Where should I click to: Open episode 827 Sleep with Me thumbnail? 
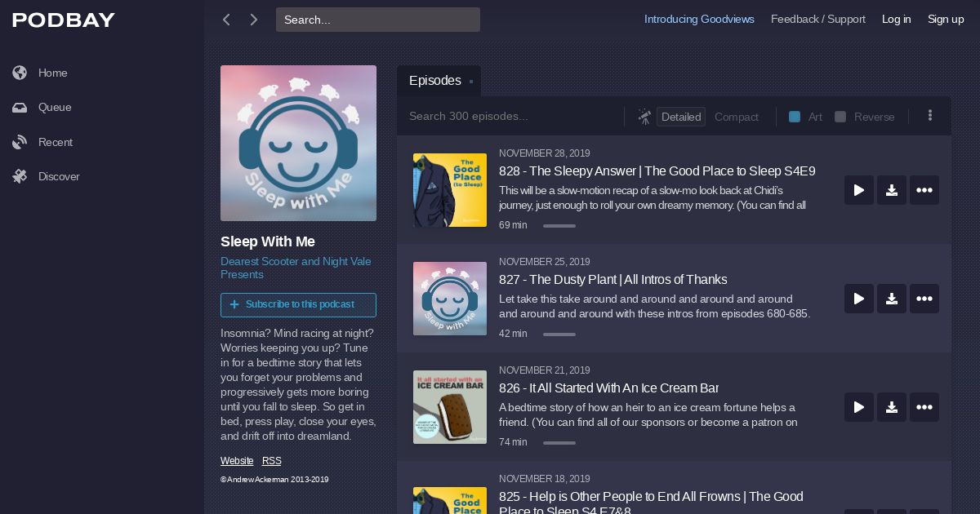(450, 299)
